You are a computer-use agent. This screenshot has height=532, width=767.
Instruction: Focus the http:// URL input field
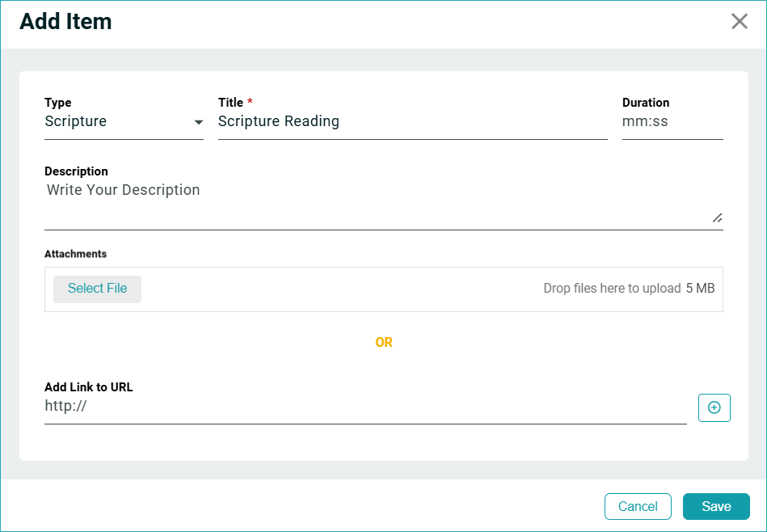pyautogui.click(x=364, y=407)
